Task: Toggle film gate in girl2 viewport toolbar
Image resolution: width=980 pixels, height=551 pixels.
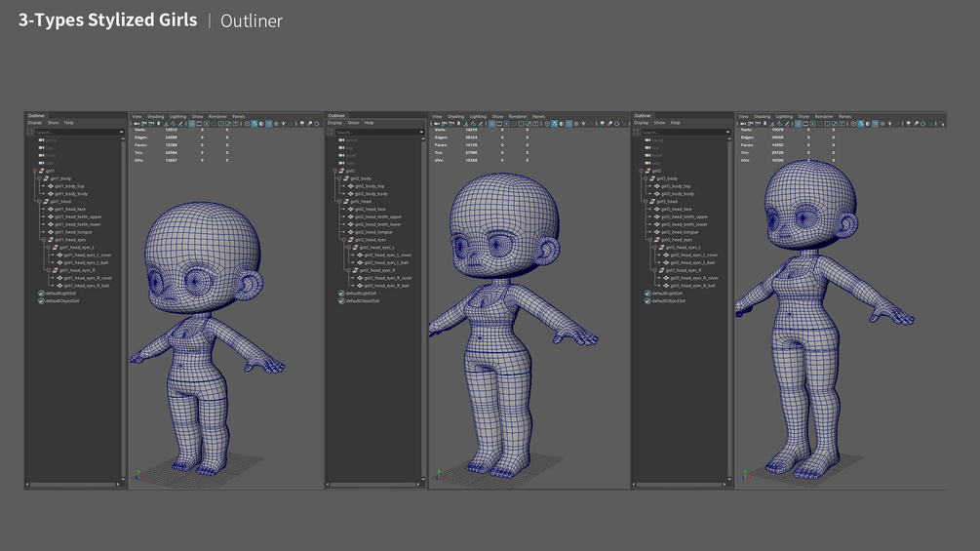Action: [x=498, y=124]
